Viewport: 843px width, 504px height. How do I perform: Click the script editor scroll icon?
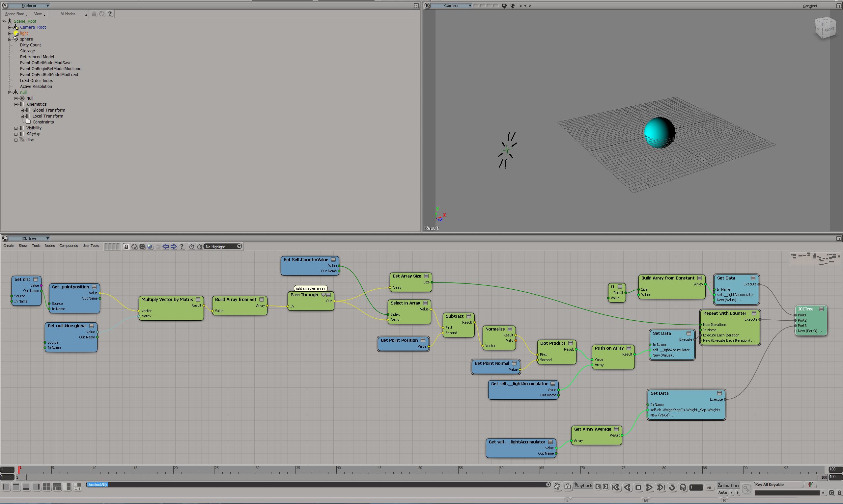tap(557, 487)
